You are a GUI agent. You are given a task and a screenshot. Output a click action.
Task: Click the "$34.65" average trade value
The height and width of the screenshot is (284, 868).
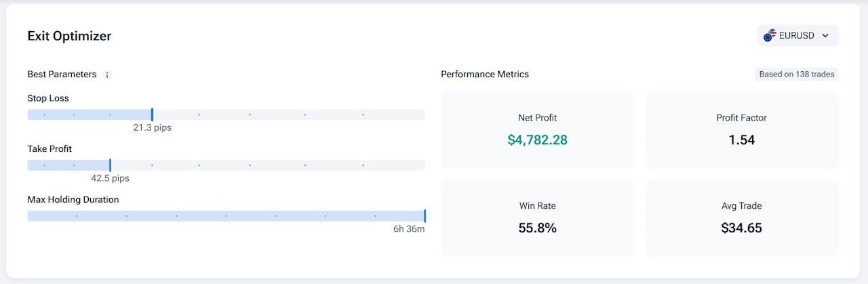[x=741, y=228]
